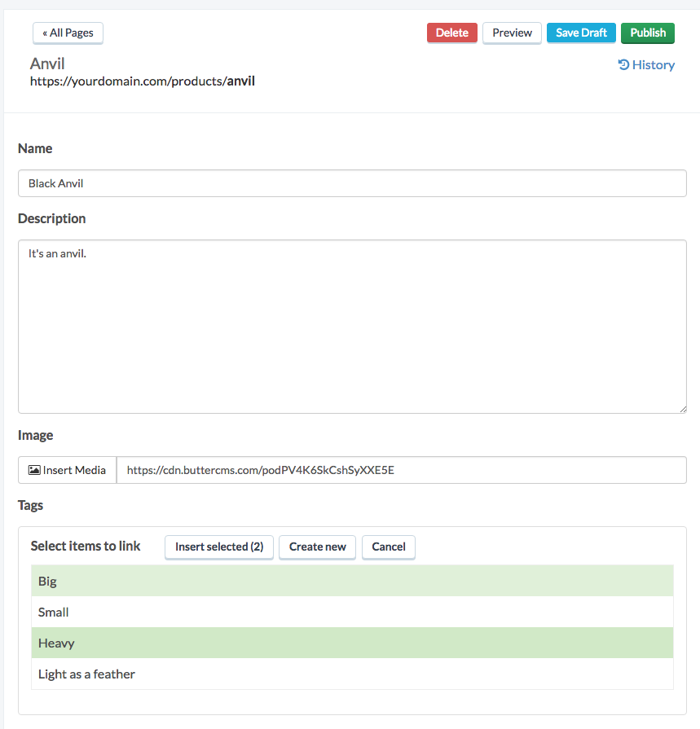Viewport: 700px width, 729px height.
Task: Delete the Anvil page
Action: [451, 33]
